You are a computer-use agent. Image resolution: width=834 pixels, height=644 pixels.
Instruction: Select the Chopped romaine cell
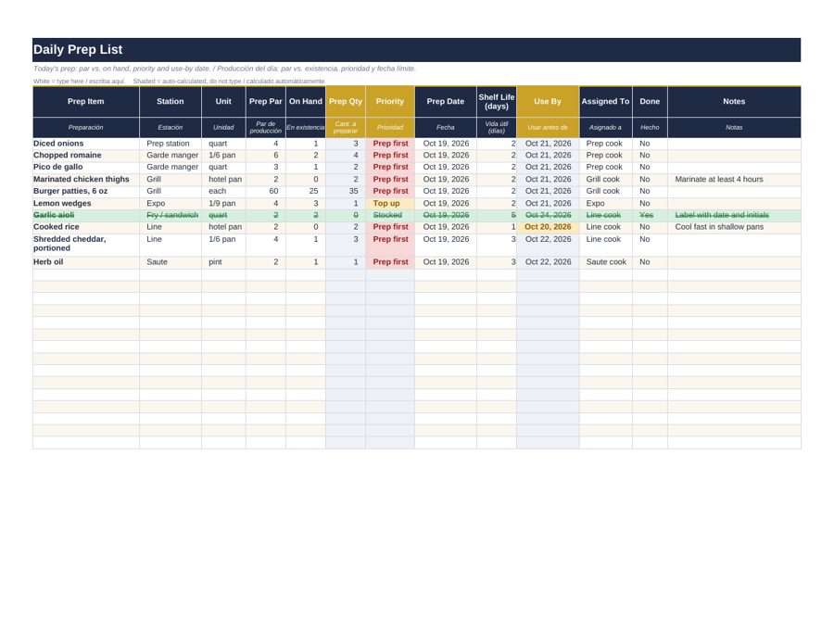click(x=85, y=156)
